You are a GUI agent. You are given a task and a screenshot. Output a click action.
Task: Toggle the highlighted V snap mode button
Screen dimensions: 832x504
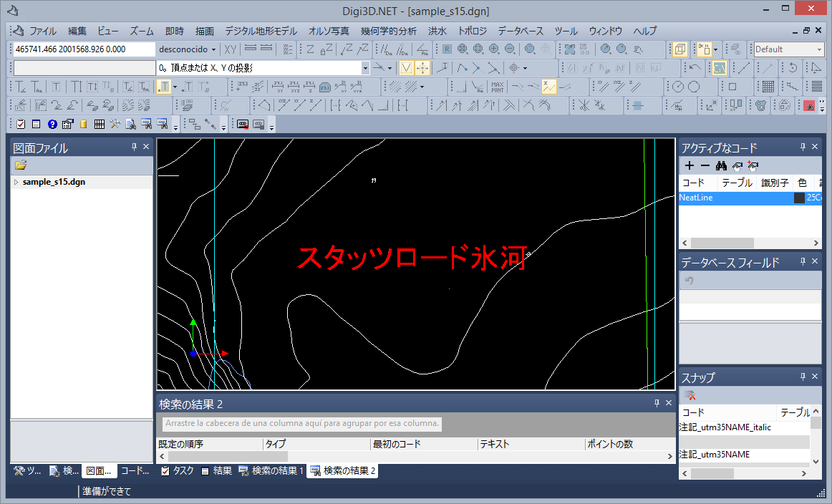(x=406, y=68)
